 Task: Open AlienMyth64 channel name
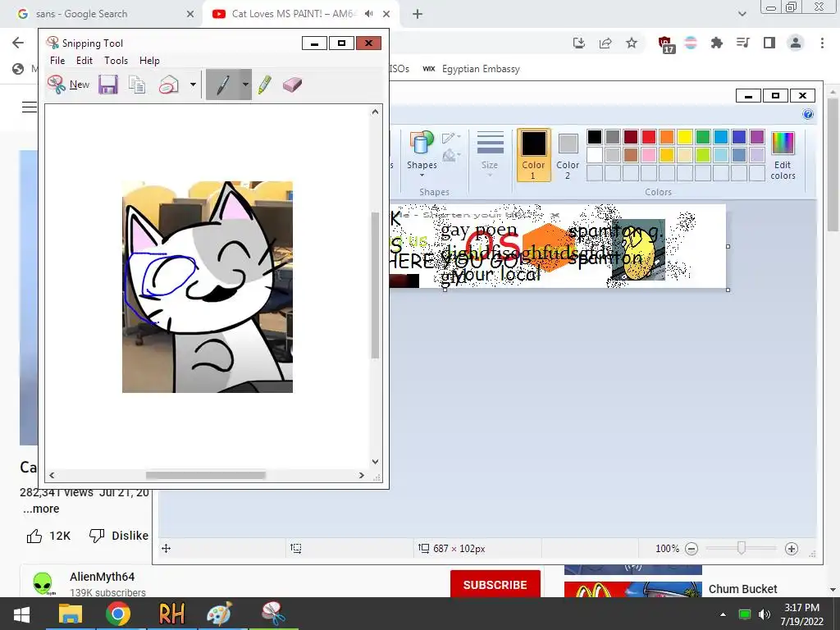point(102,577)
